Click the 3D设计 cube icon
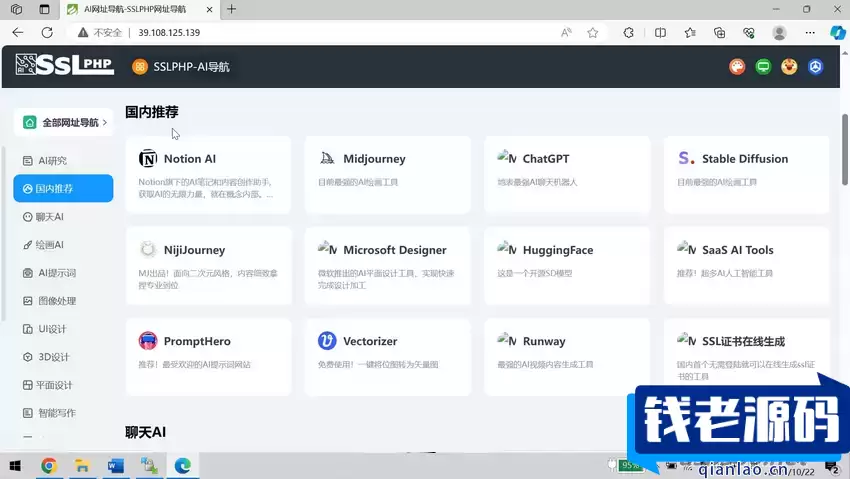This screenshot has width=850, height=479. 28,357
